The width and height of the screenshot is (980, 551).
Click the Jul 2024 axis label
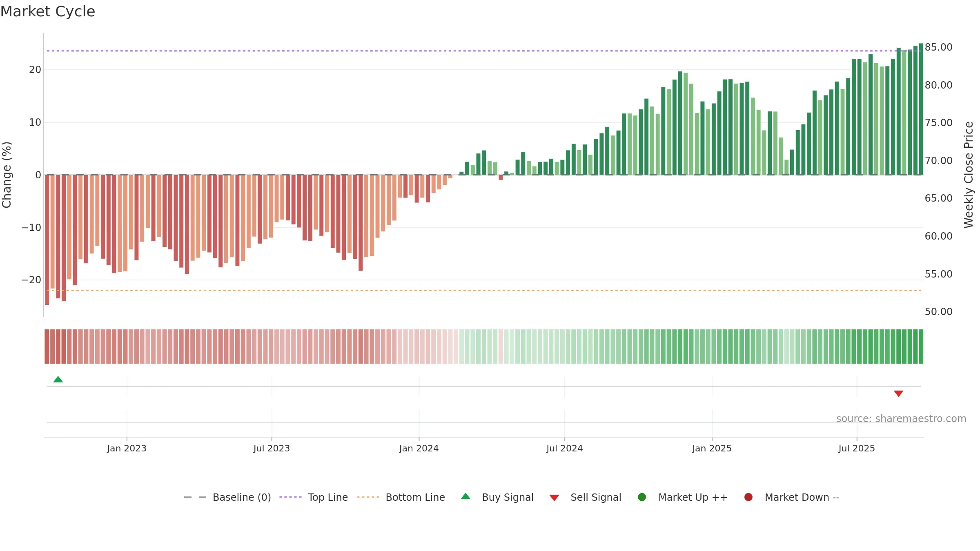click(565, 448)
